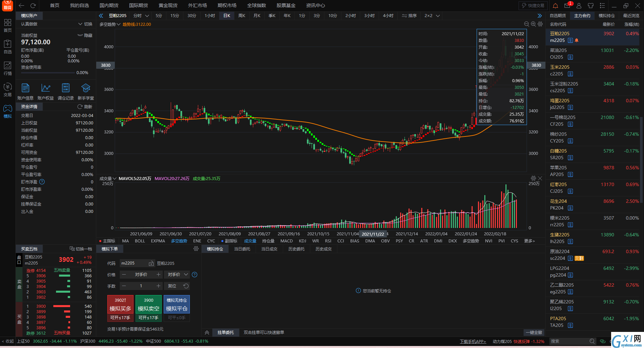Switch to 日K chart period tab
The height and width of the screenshot is (348, 644).
tap(227, 16)
